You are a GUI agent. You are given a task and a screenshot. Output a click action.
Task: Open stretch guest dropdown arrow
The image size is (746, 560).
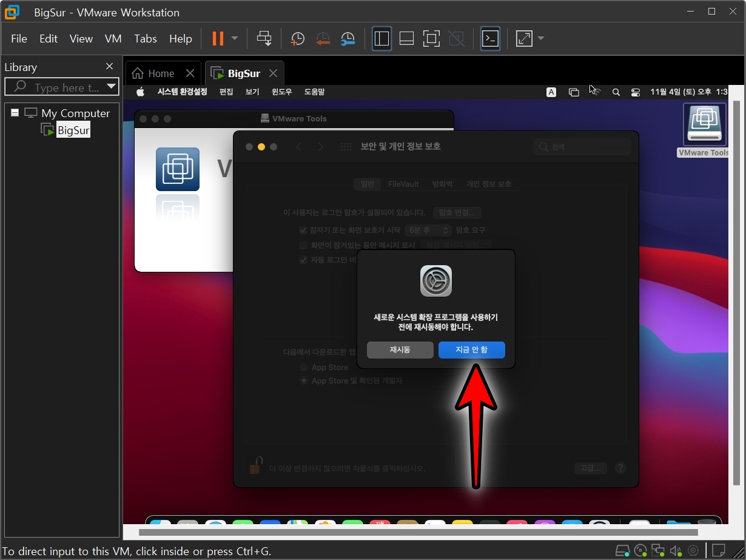[541, 39]
